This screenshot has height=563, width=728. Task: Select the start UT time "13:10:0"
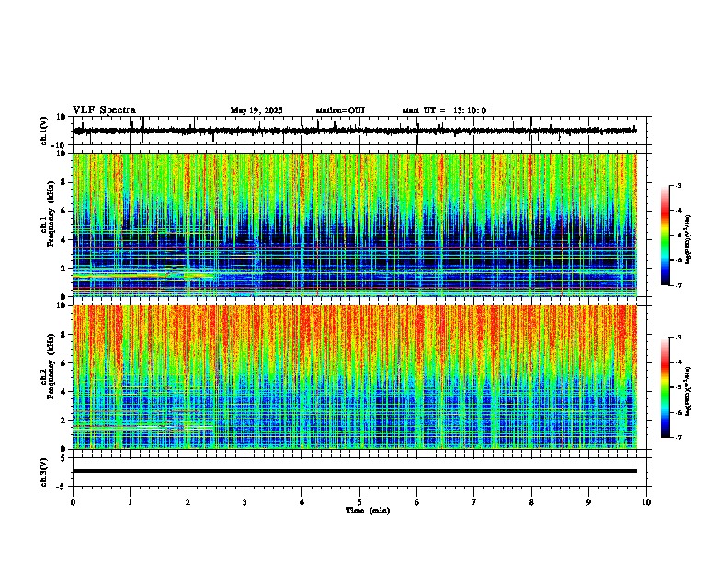coord(470,110)
